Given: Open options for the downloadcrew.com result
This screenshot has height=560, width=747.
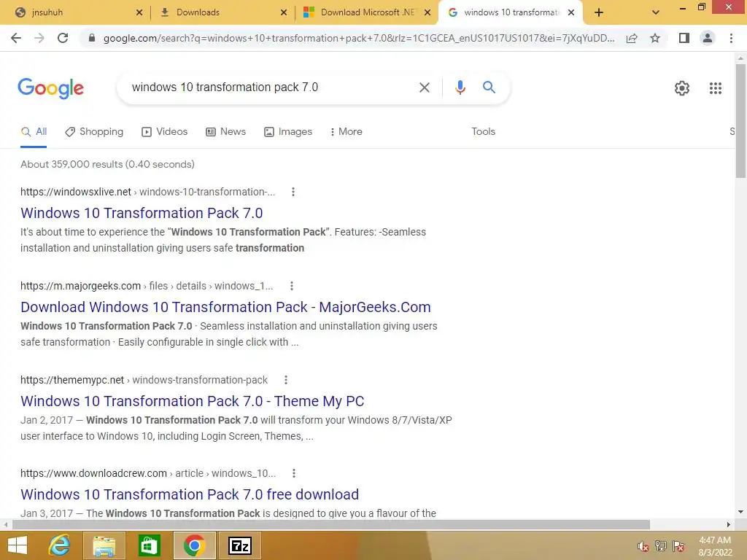Looking at the screenshot, I should pos(294,473).
